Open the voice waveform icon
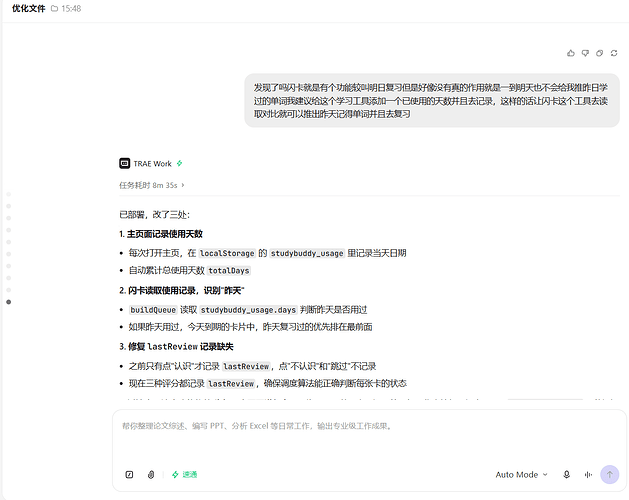Screen dimensions: 629x500 (x=588, y=475)
